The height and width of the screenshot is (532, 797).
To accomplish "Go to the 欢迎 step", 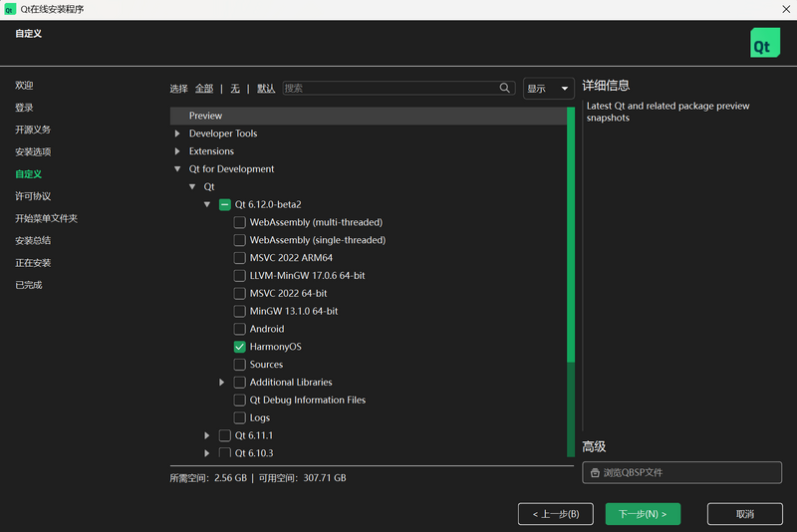I will [x=24, y=86].
